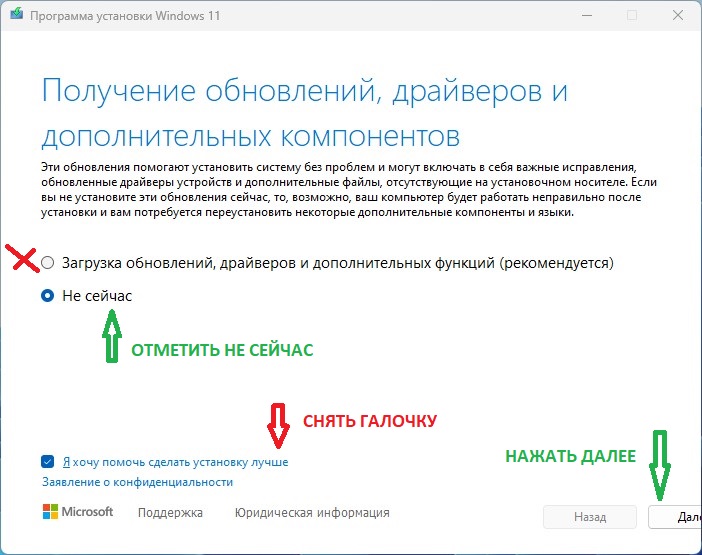Image resolution: width=702 pixels, height=555 pixels.
Task: Click the green arrow under Не сейчас
Action: tap(111, 336)
